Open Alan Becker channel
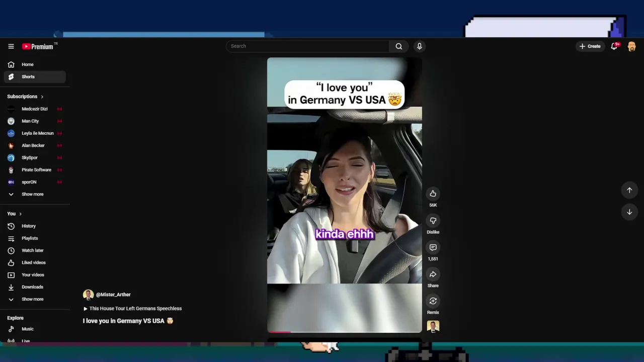The image size is (644, 362). click(35, 145)
